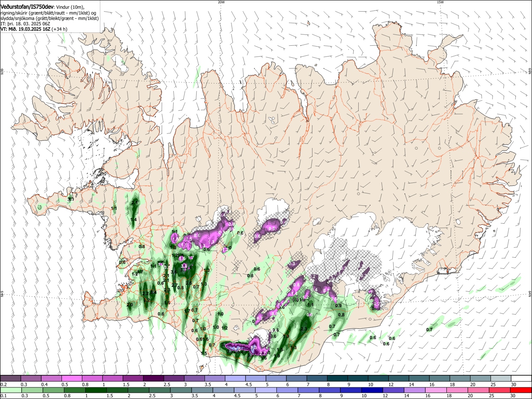Pick the upper legend swatch from 0.4 to 0.5
The height and width of the screenshot is (399, 532).
[51, 379]
